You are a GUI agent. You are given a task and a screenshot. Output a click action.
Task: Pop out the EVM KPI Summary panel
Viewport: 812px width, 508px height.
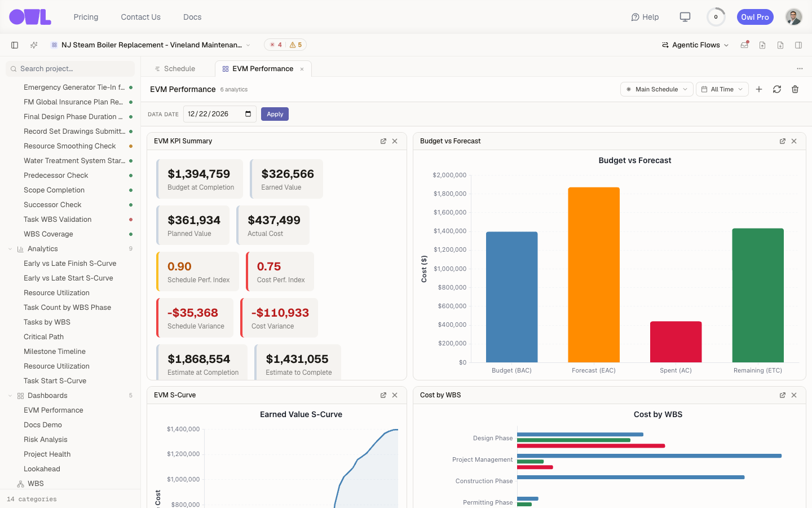[x=383, y=141]
